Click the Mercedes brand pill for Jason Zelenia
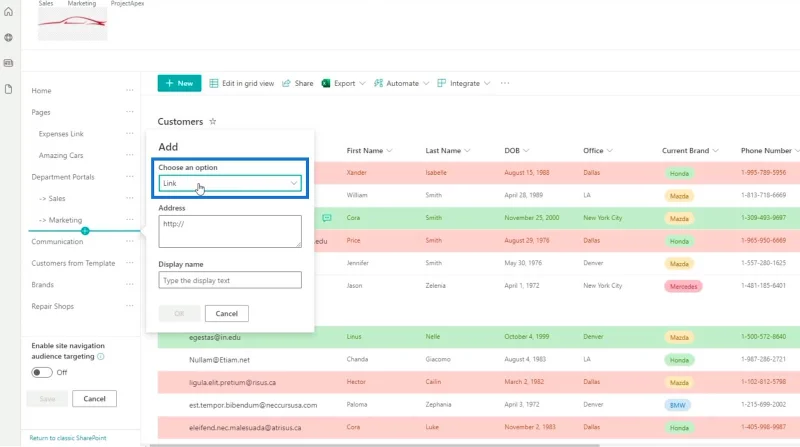 683,286
